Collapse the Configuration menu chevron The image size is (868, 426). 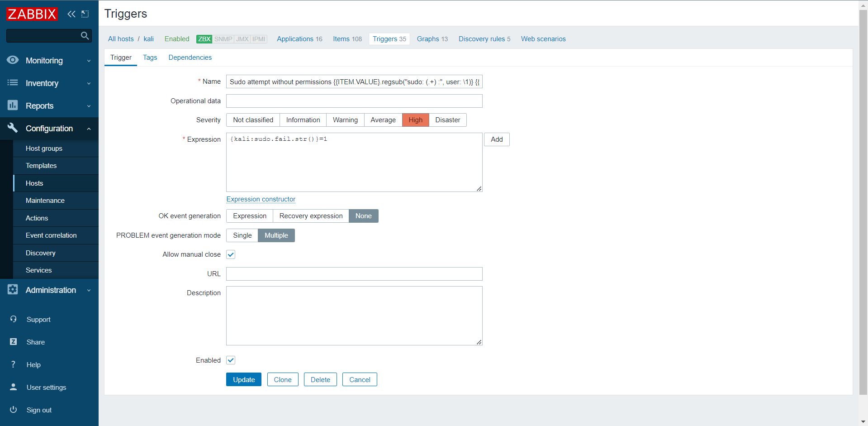pos(89,129)
